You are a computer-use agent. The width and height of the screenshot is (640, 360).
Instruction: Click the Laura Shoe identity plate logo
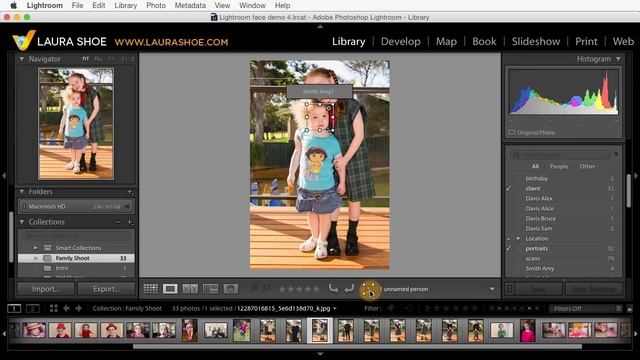(x=24, y=41)
